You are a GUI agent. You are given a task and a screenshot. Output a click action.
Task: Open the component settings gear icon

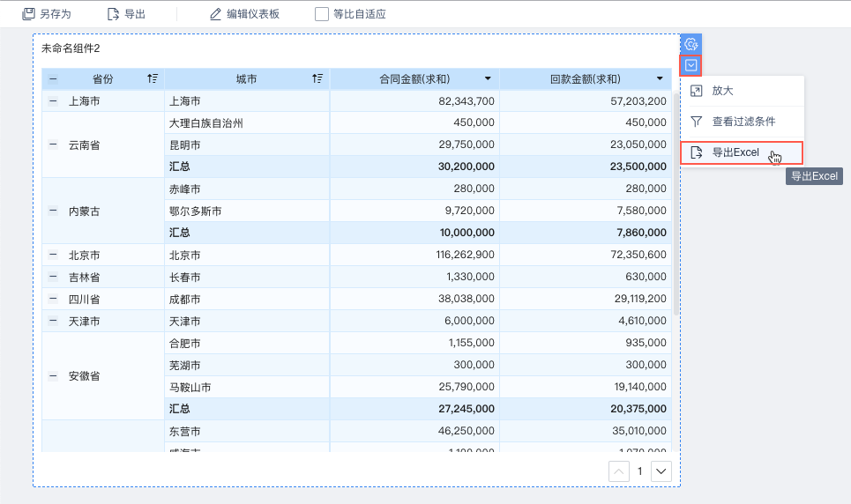click(x=691, y=44)
